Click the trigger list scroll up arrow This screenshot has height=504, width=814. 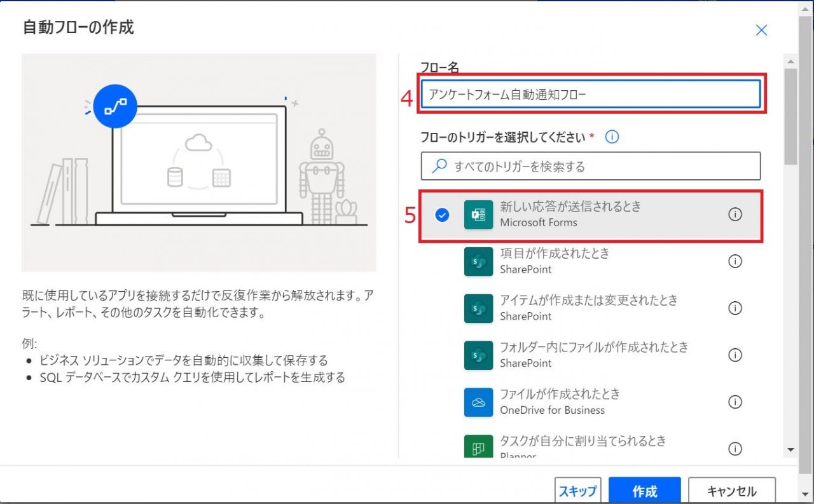tap(791, 62)
